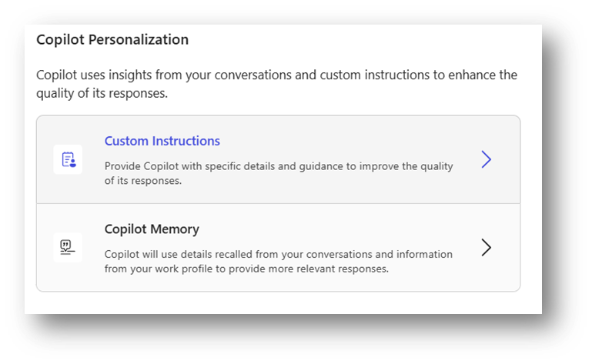Choose the highlighted Custom Instructions row

[x=278, y=159]
